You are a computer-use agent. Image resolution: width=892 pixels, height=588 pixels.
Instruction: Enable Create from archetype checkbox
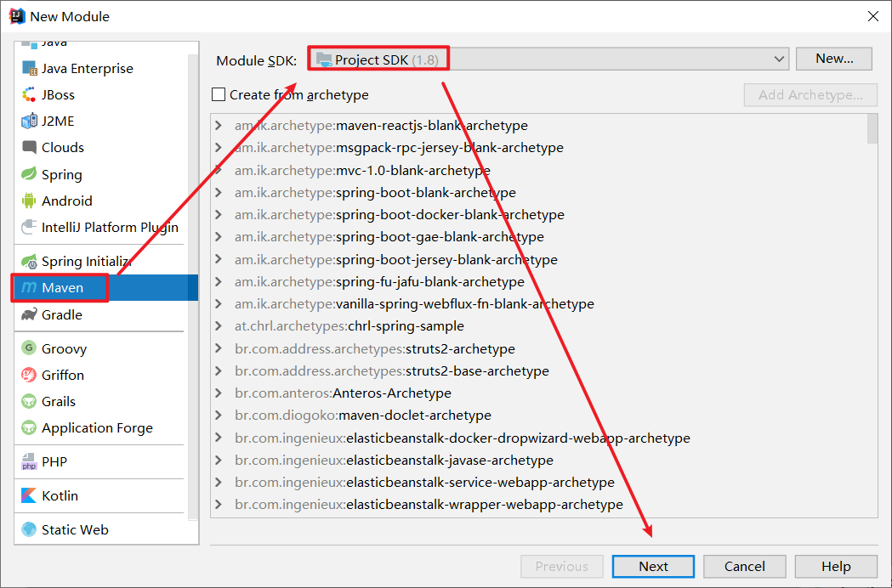(219, 95)
